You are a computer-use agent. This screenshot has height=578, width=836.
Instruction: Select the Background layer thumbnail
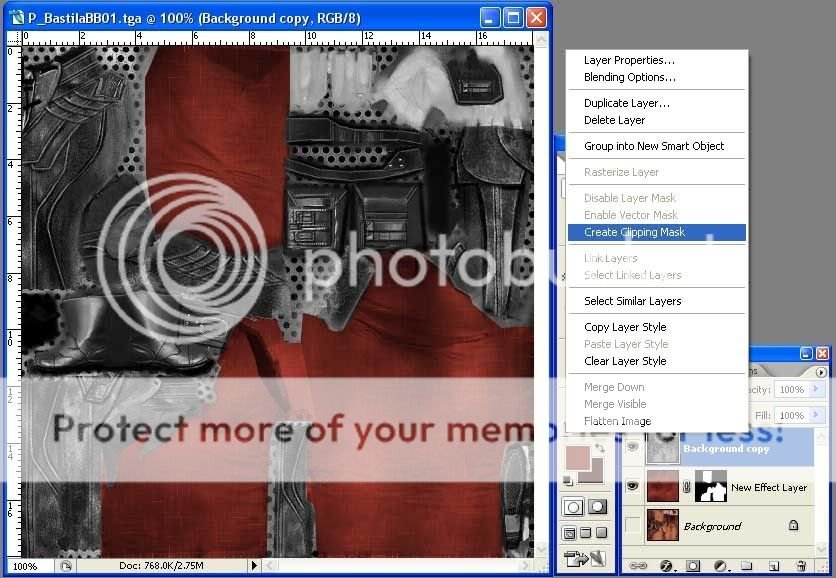662,525
